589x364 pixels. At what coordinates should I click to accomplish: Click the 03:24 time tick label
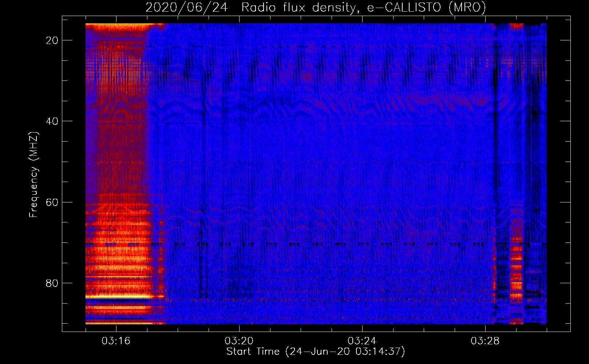[x=362, y=341]
